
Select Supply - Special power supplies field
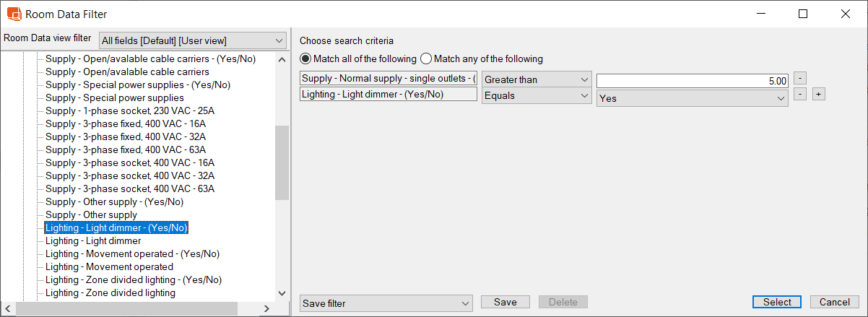click(114, 97)
